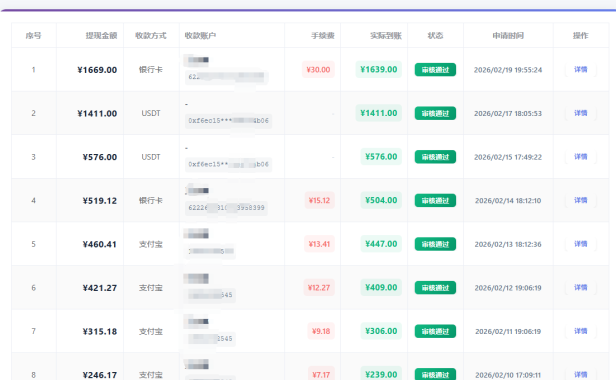Click the ¥1639.00 actual amount tag
616x380 pixels.
(379, 70)
